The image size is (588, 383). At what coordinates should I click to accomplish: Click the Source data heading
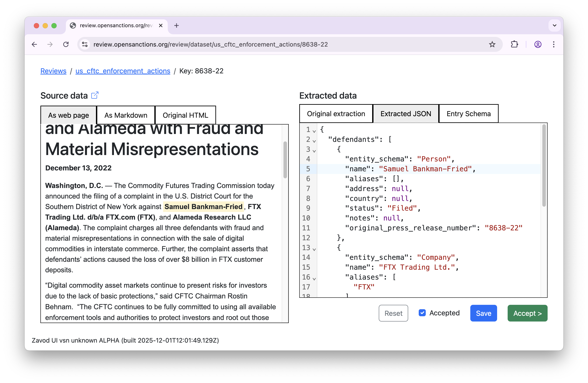pyautogui.click(x=64, y=96)
